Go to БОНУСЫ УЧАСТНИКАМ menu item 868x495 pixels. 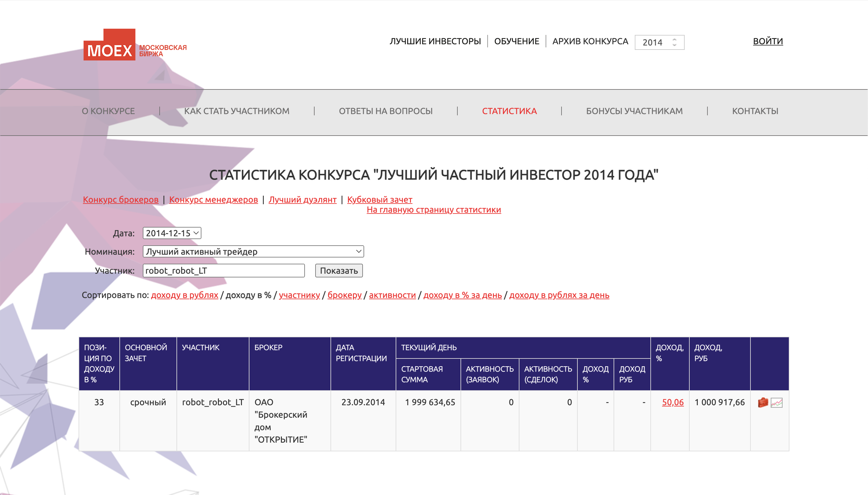pos(634,111)
